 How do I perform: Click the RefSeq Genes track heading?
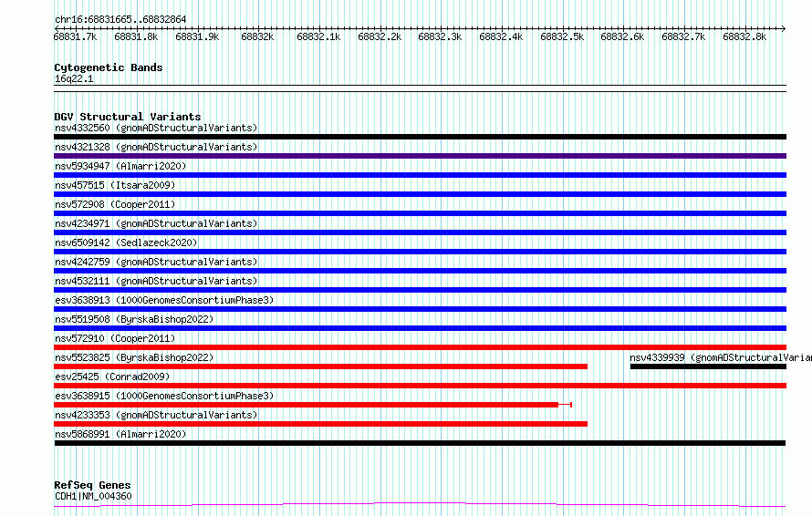click(x=92, y=485)
